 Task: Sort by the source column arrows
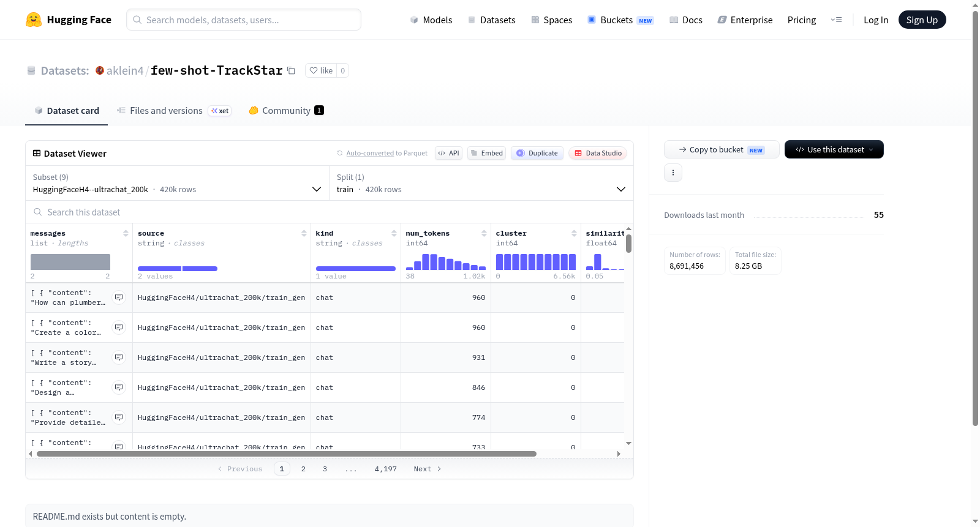pyautogui.click(x=304, y=233)
